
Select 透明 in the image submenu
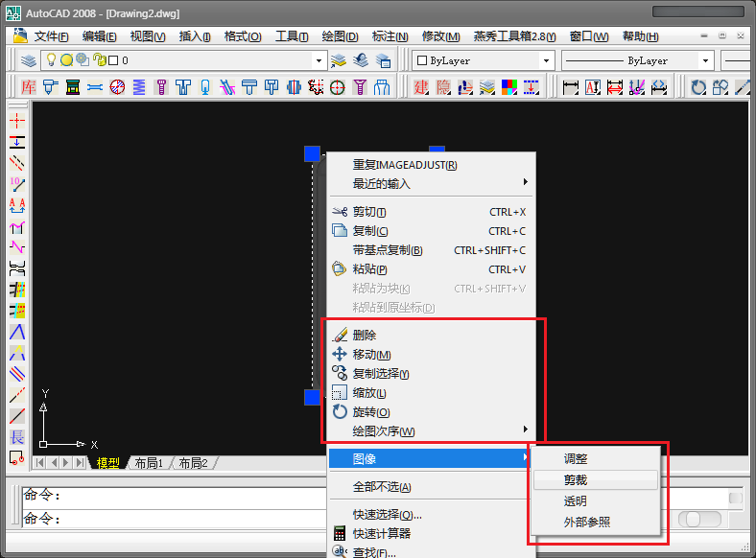pos(596,501)
